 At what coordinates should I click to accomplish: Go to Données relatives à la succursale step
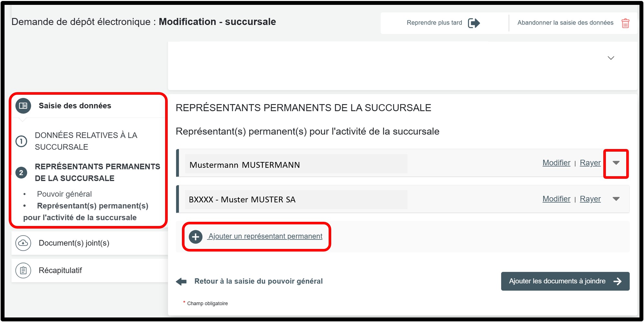click(86, 141)
